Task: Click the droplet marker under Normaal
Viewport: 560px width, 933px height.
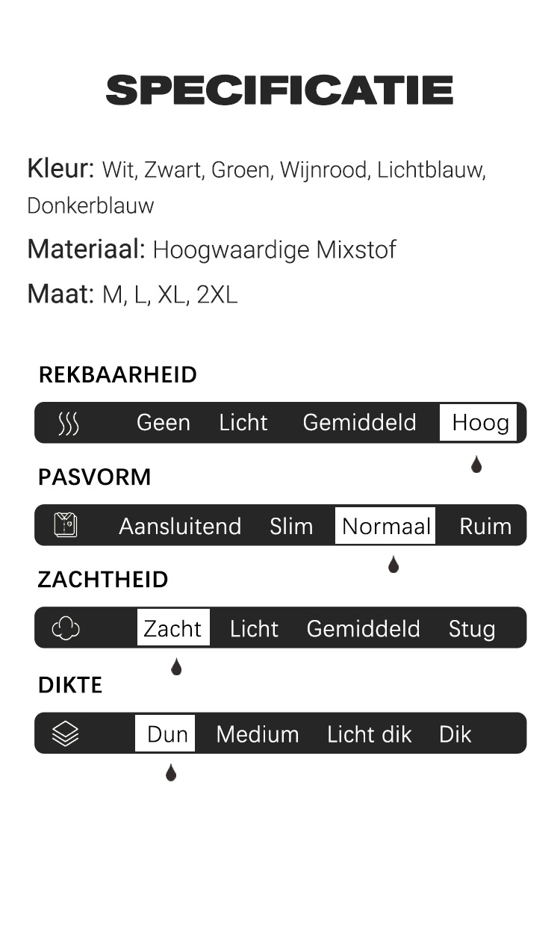Action: pos(393,565)
